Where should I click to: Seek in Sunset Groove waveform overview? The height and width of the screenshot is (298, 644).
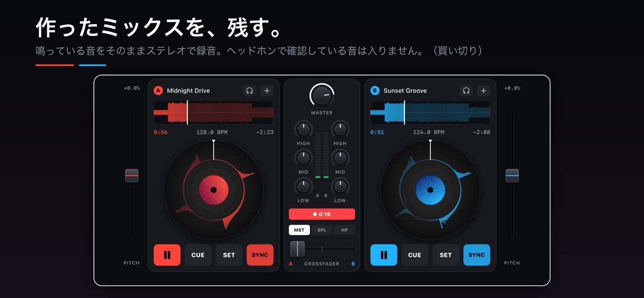click(x=430, y=112)
